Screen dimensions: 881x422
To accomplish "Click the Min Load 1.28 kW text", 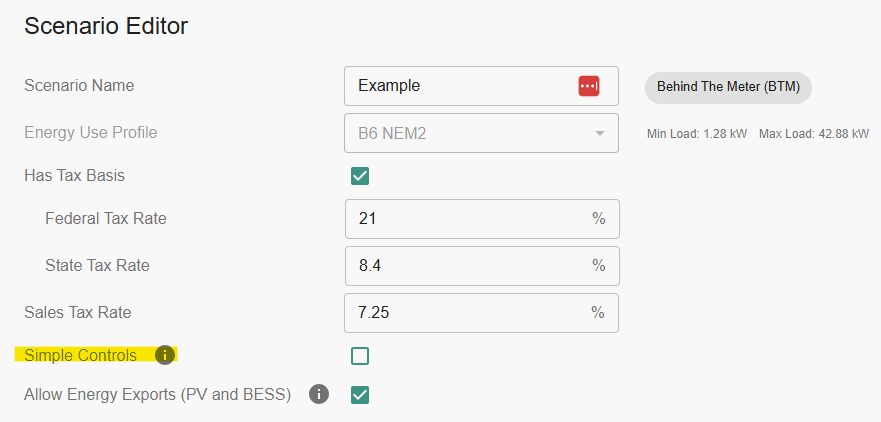I will (x=697, y=134).
